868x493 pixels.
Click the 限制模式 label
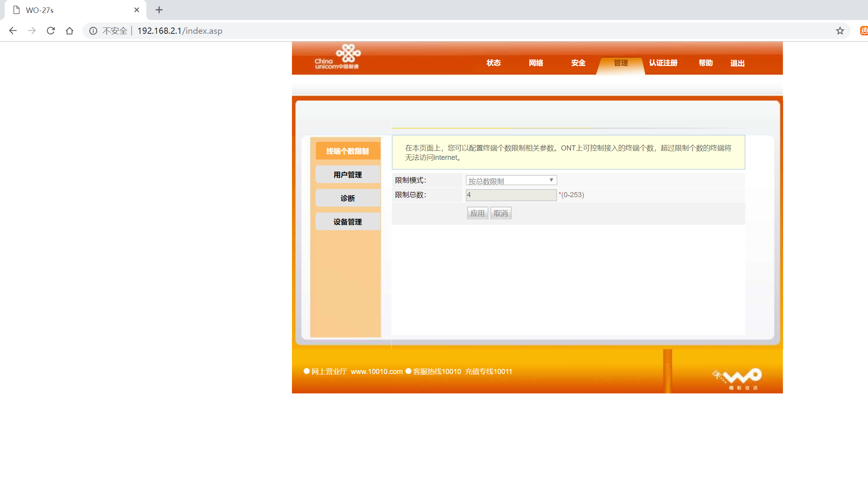(411, 180)
